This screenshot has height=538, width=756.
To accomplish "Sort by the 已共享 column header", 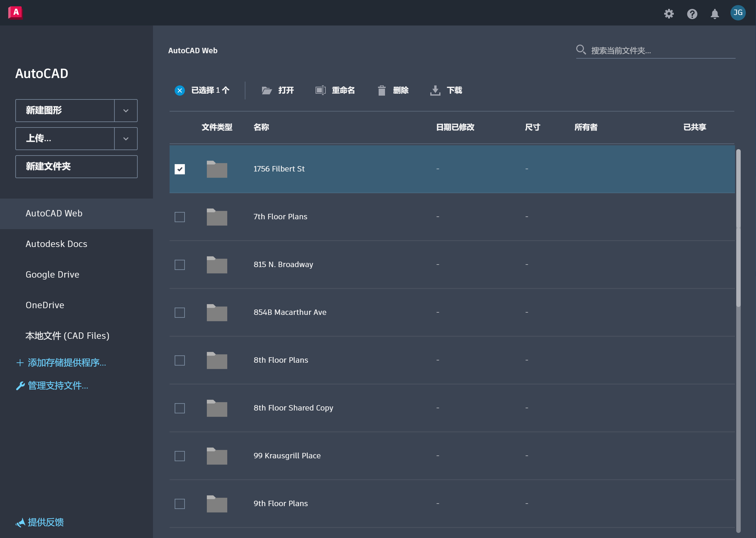I will pos(695,127).
